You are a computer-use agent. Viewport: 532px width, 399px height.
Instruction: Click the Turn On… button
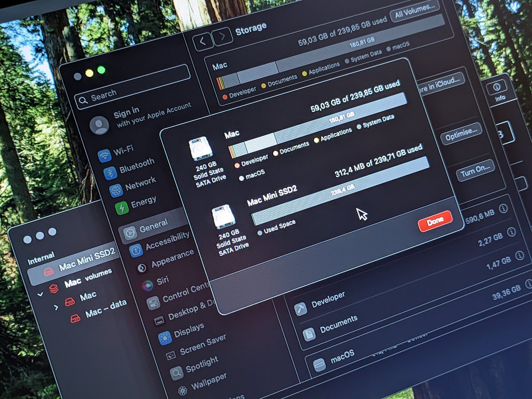coord(475,170)
